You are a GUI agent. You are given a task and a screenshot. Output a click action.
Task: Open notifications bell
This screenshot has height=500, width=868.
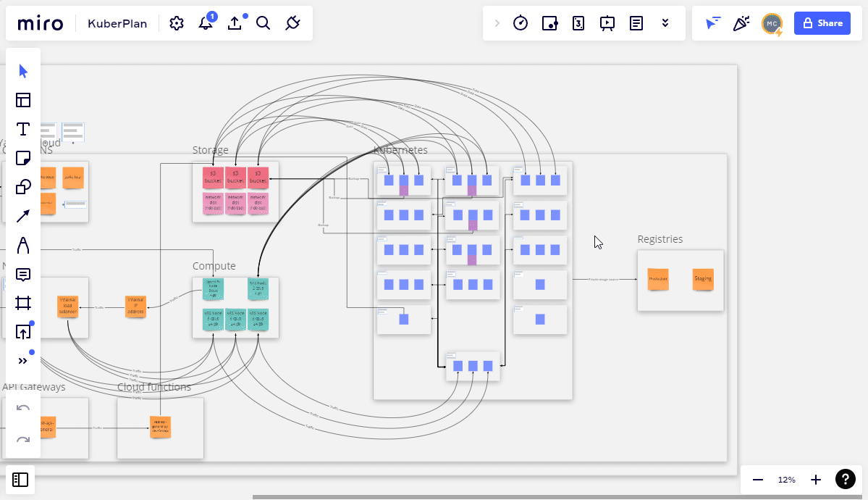tap(206, 23)
